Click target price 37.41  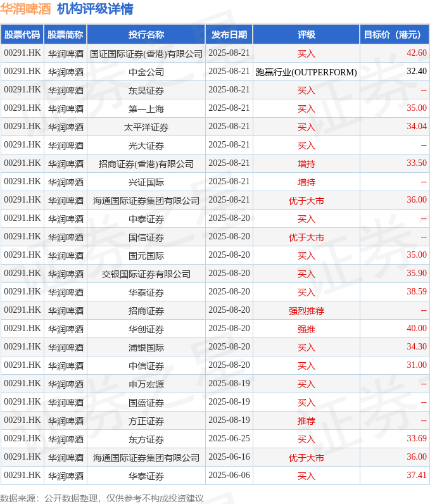pos(417,475)
